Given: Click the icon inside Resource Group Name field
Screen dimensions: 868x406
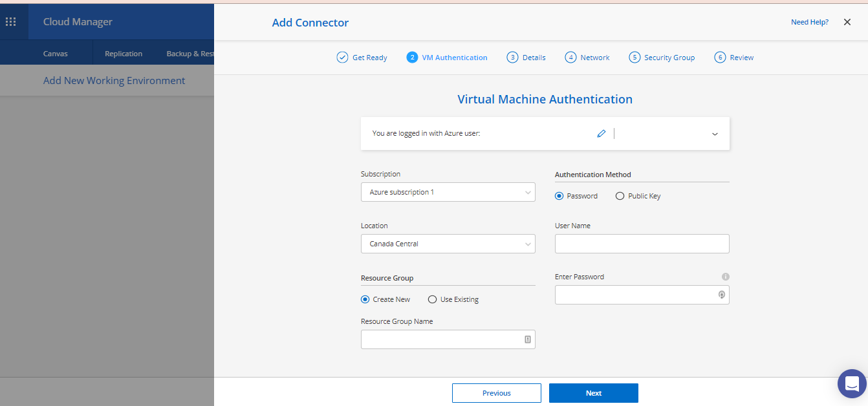Looking at the screenshot, I should [527, 339].
